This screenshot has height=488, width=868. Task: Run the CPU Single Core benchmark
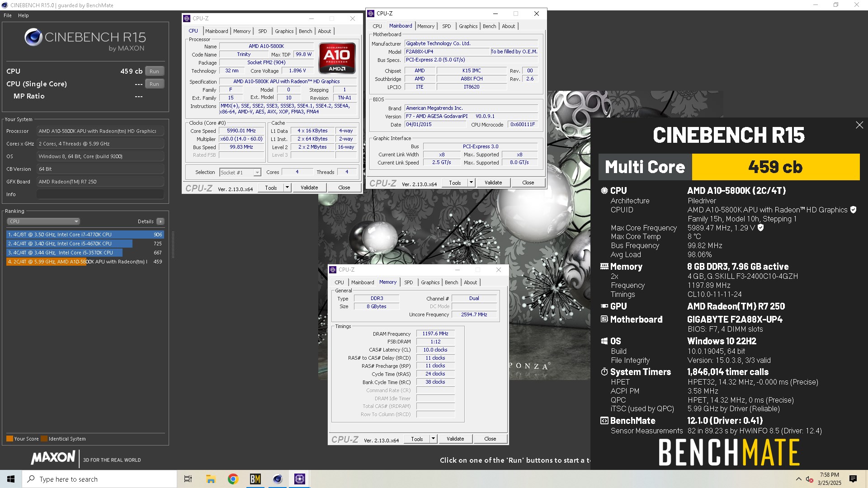pyautogui.click(x=155, y=84)
